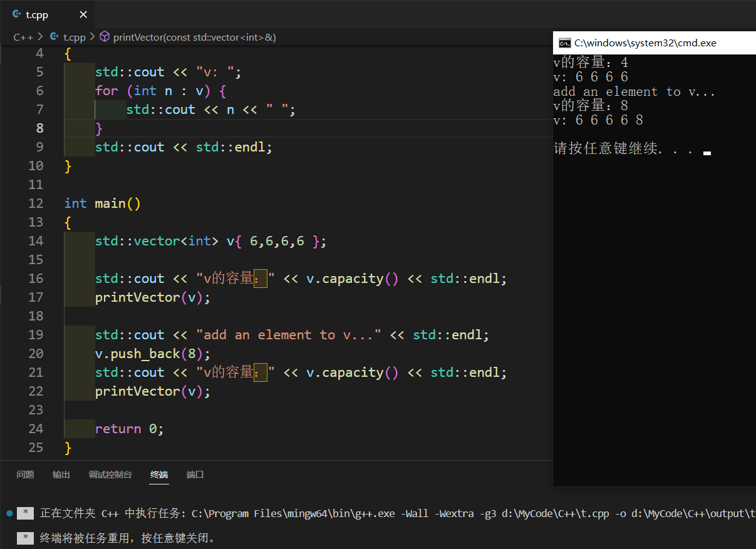Switch to the 问题 panel tab
This screenshot has height=549, width=756.
(25, 475)
